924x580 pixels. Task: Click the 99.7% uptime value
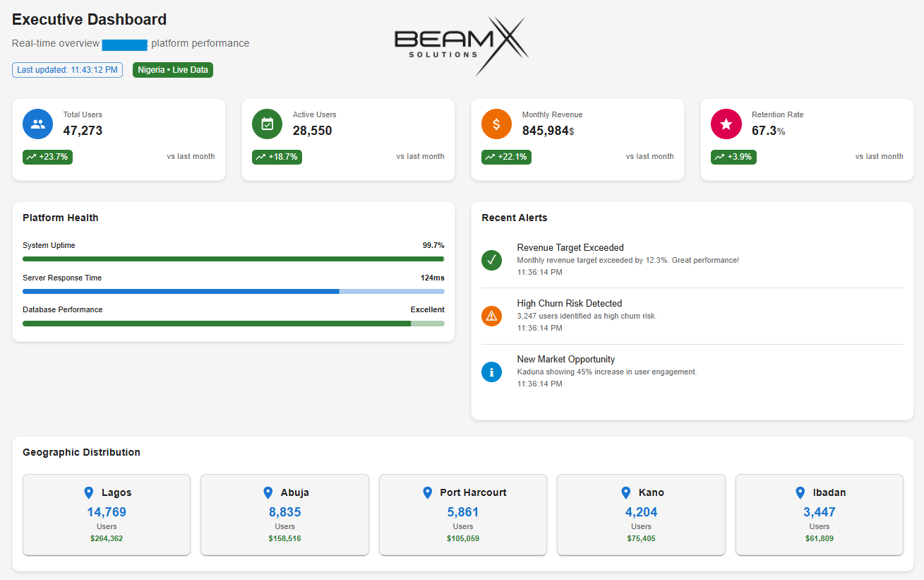[433, 245]
